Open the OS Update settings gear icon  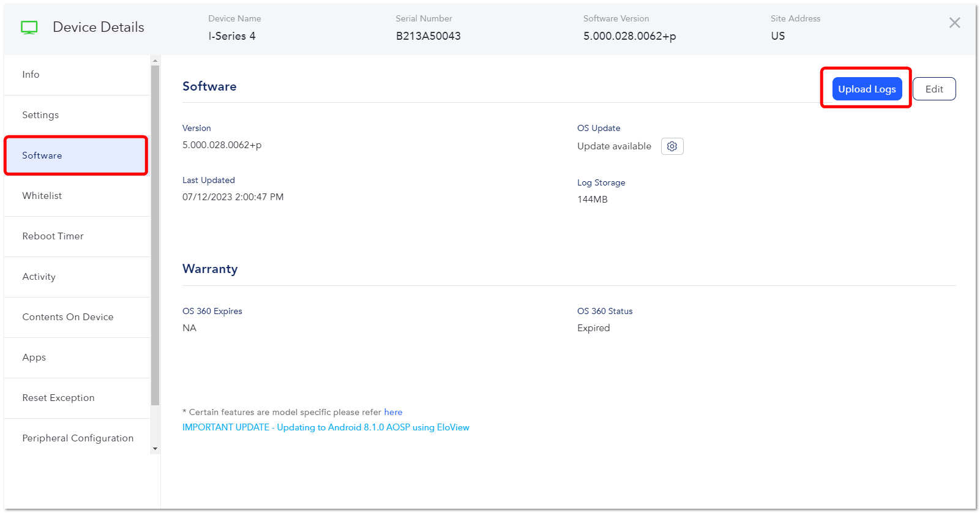672,146
